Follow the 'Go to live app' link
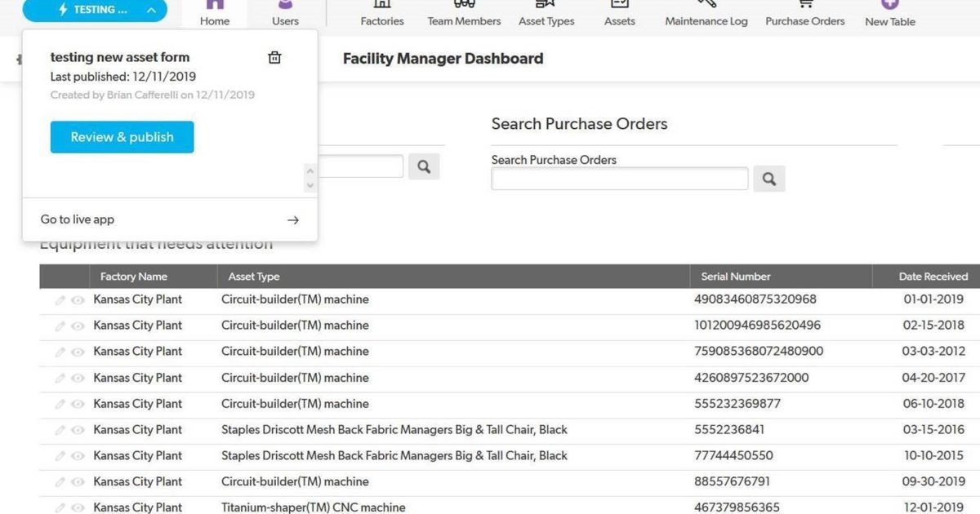Image resolution: width=980 pixels, height=514 pixels. point(77,219)
